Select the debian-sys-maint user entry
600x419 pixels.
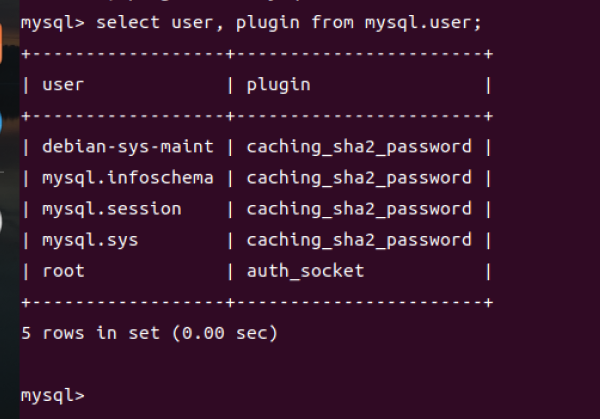[x=127, y=147]
